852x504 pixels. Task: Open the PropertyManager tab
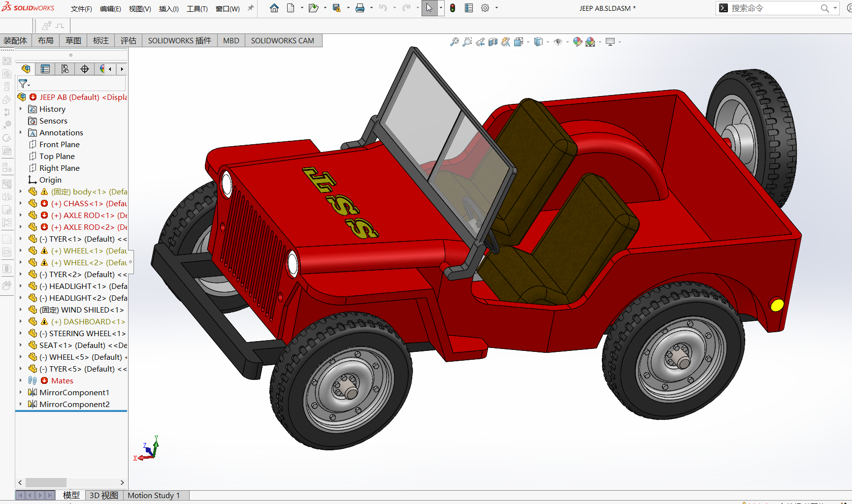[x=45, y=69]
